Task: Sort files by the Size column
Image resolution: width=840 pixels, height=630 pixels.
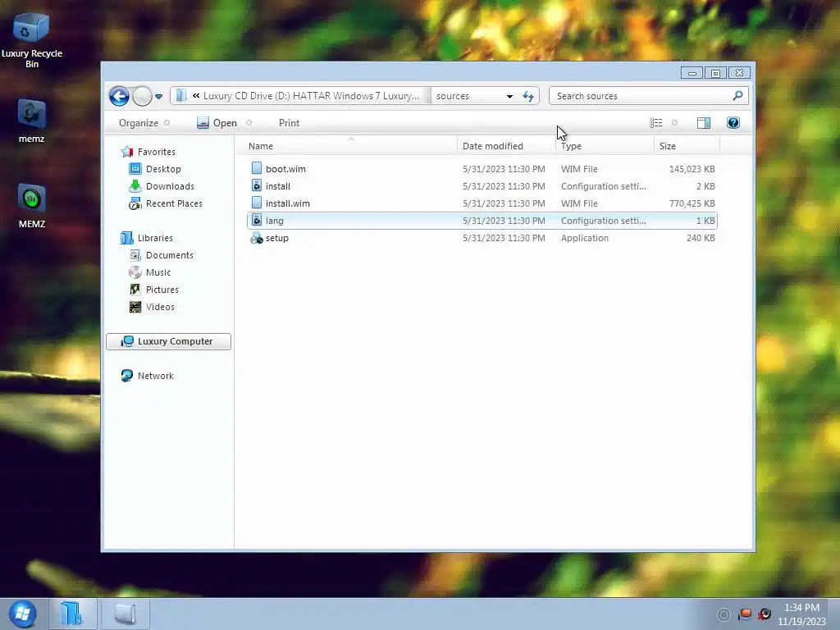Action: pos(687,146)
